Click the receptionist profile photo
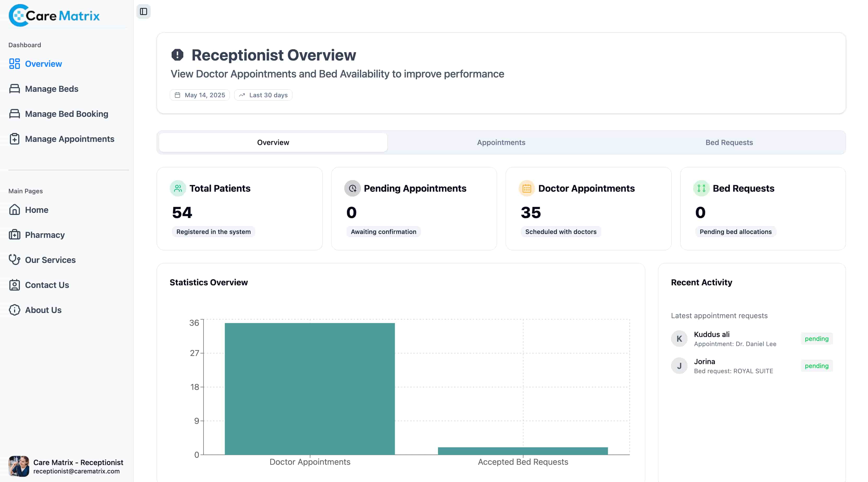The height and width of the screenshot is (482, 868). coord(19,466)
